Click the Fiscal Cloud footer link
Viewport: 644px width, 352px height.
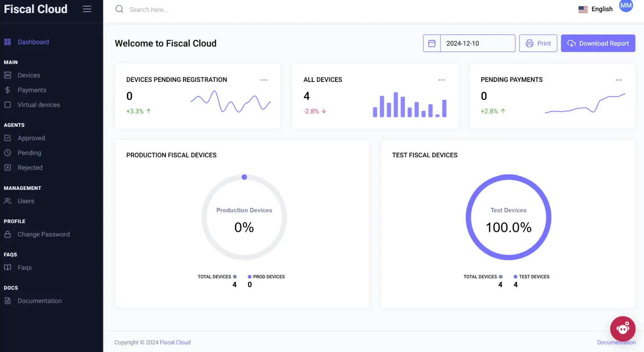175,342
